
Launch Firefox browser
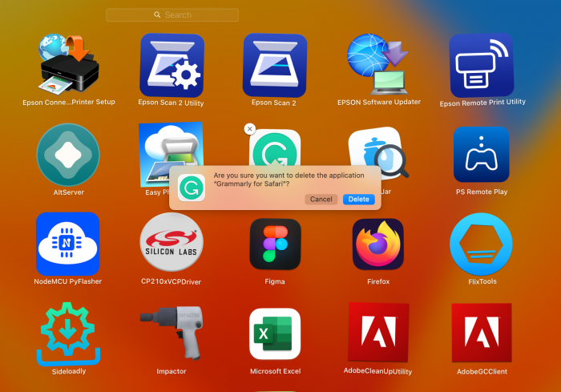378,244
